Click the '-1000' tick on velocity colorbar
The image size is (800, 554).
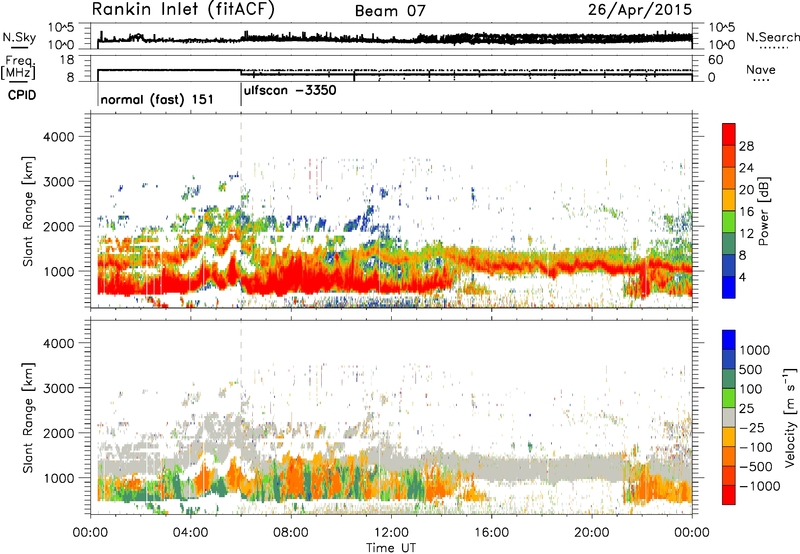(759, 486)
